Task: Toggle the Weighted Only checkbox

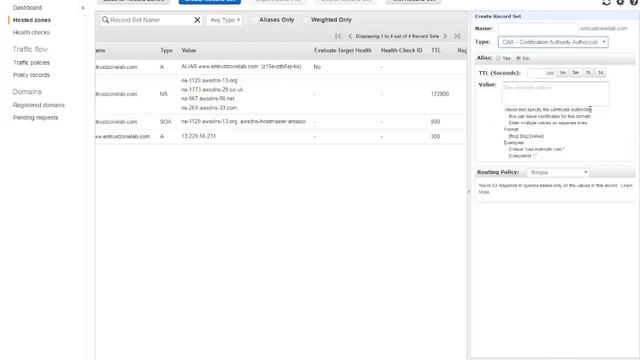Action: pyautogui.click(x=305, y=20)
